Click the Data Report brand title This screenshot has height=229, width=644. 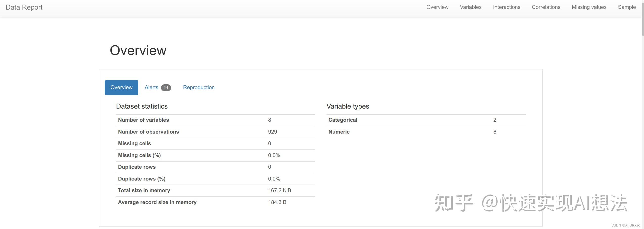24,7
